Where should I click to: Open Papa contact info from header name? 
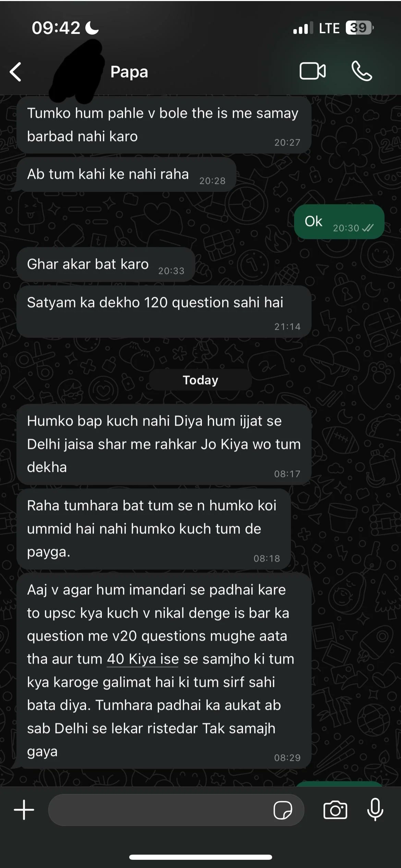click(129, 72)
